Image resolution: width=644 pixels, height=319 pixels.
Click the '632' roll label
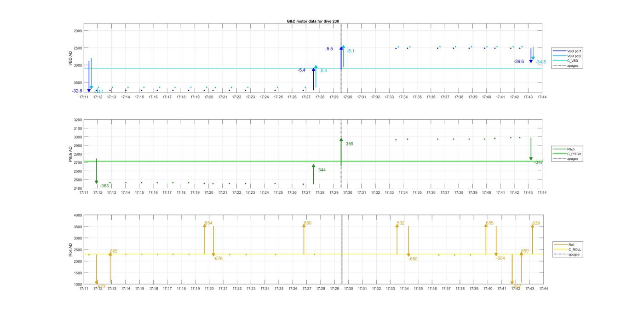[401, 223]
